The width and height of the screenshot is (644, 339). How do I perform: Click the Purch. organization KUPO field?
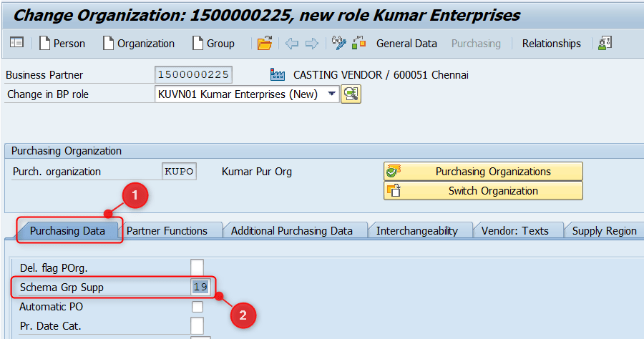click(x=179, y=171)
